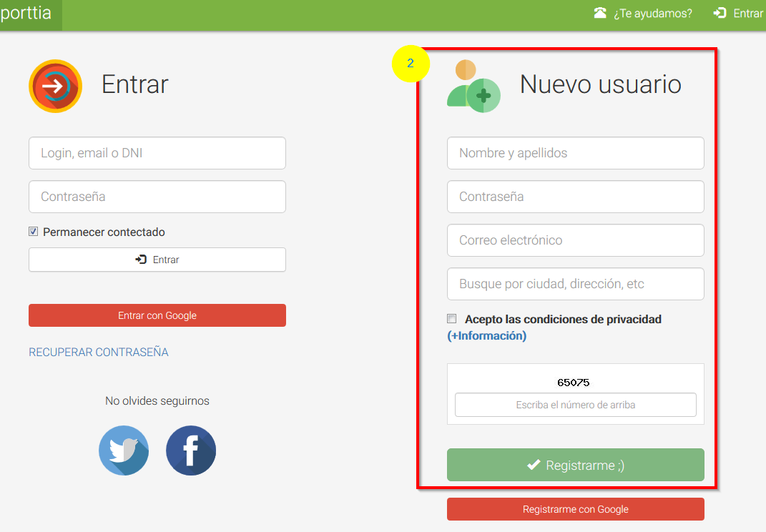Screen dimensions: 766x532
Task: Open the Facebook page icon
Action: pos(191,450)
